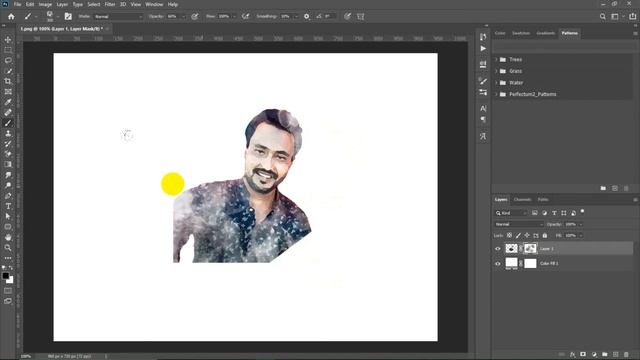The image size is (640, 360).
Task: Expand the Trees pattern folder
Action: click(496, 60)
